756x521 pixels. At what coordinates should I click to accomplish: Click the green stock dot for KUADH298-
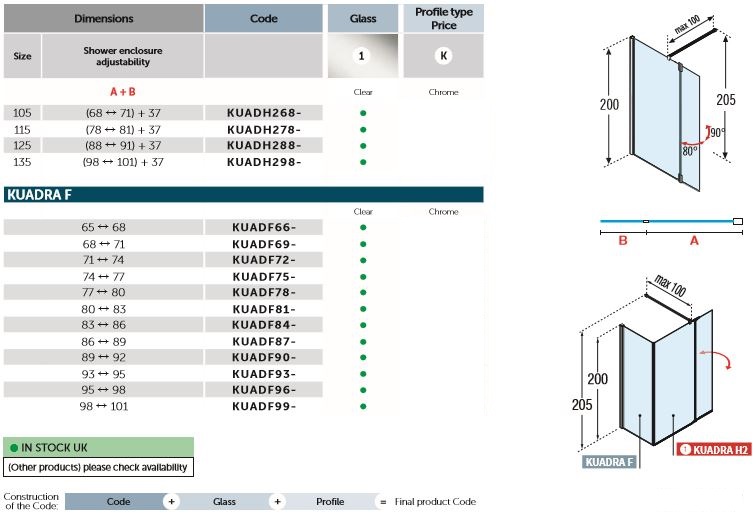coord(363,162)
